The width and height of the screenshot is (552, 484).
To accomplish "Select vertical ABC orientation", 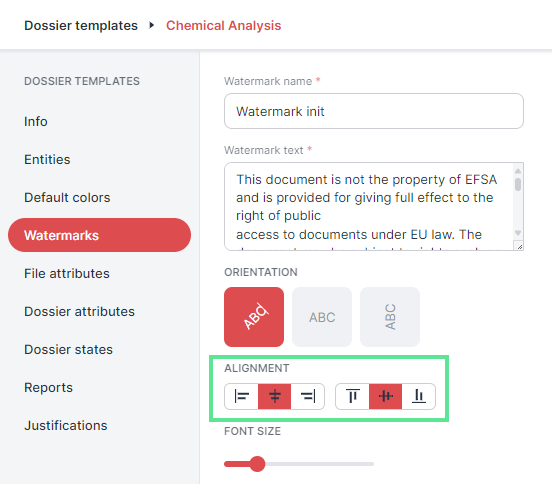I will click(390, 317).
